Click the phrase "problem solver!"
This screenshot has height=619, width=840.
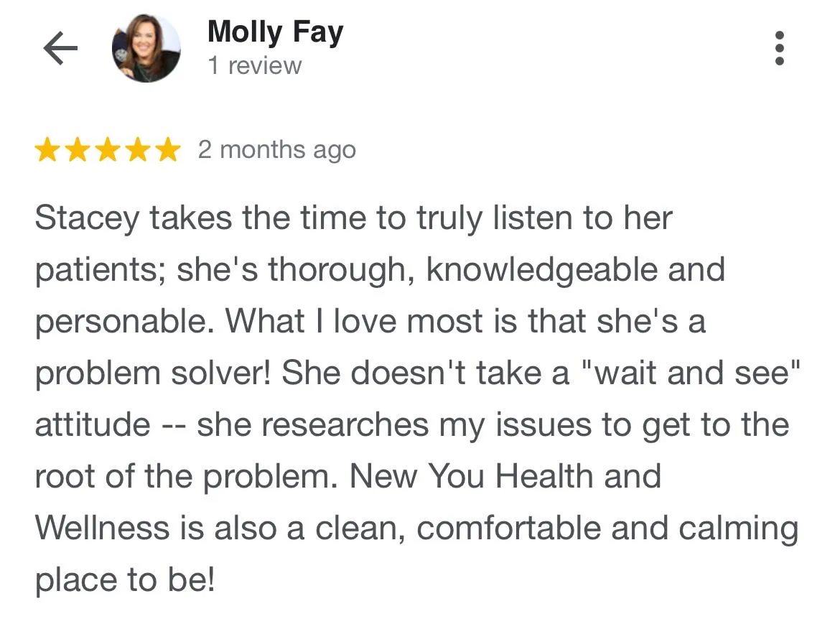coord(152,373)
